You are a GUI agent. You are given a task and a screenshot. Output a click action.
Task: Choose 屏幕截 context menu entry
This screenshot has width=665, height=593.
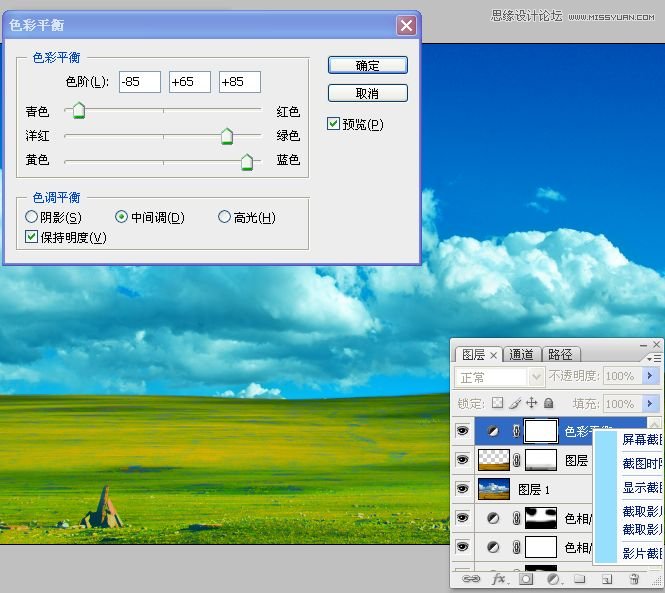click(641, 439)
